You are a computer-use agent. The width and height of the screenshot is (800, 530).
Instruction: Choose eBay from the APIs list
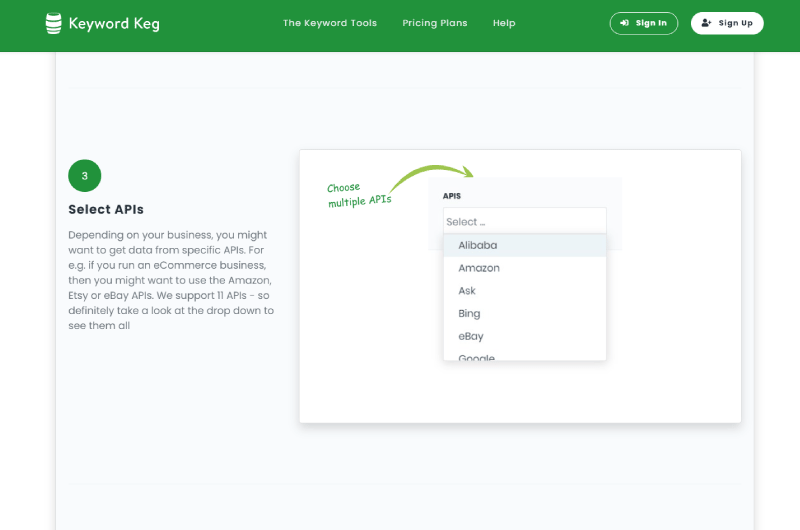tap(524, 336)
